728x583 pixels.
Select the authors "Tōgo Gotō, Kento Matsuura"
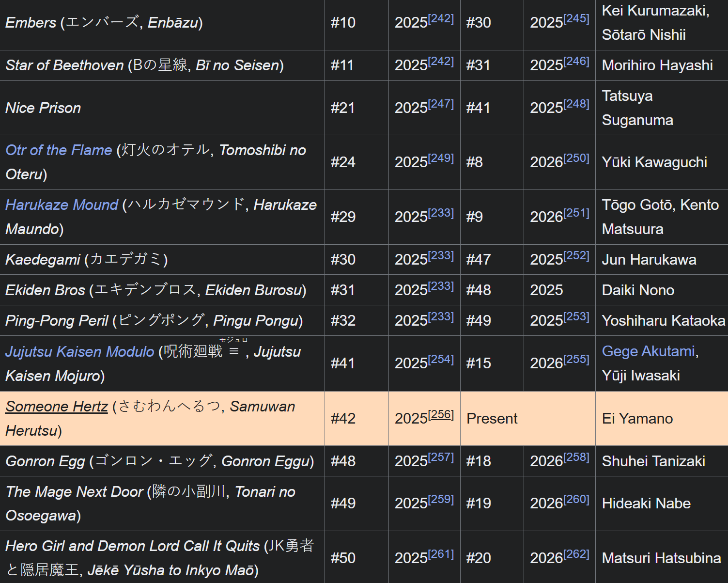tap(660, 217)
